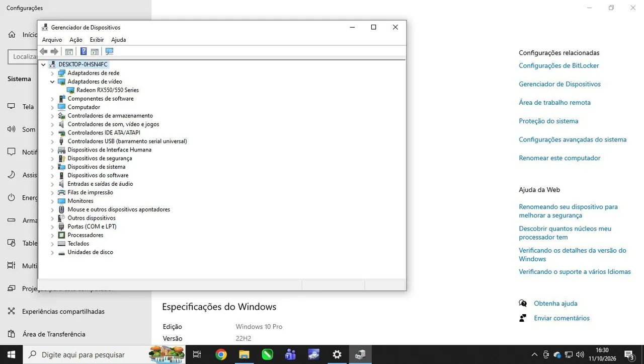Open the Exibir menu
Screen dimensions: 644x364
pyautogui.click(x=97, y=40)
